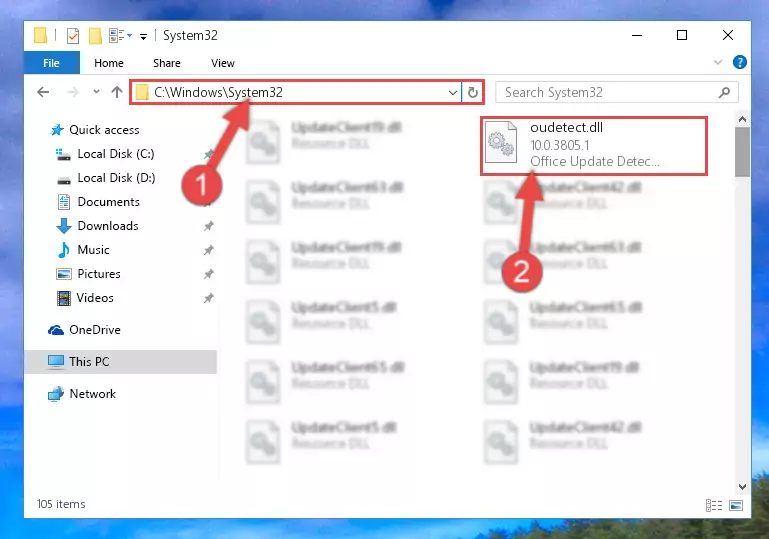Switch to large thumbnails view icon
Viewport: 769px width, 539px height.
click(736, 505)
